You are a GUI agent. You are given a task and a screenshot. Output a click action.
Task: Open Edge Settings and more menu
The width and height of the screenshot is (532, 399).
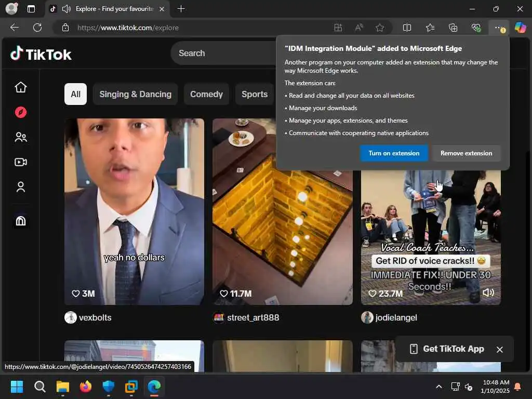499,28
